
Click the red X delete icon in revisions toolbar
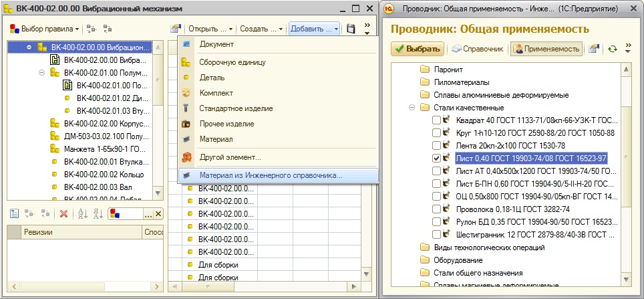pos(63,213)
